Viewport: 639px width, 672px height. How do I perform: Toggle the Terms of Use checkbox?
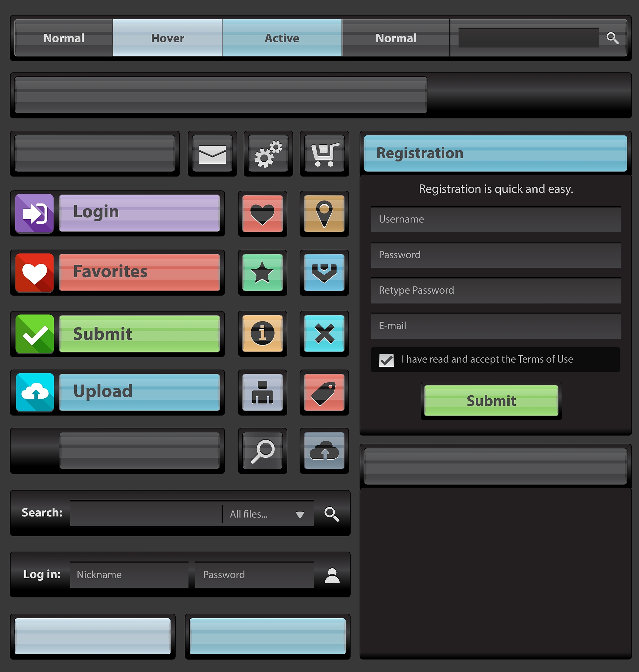pyautogui.click(x=386, y=360)
